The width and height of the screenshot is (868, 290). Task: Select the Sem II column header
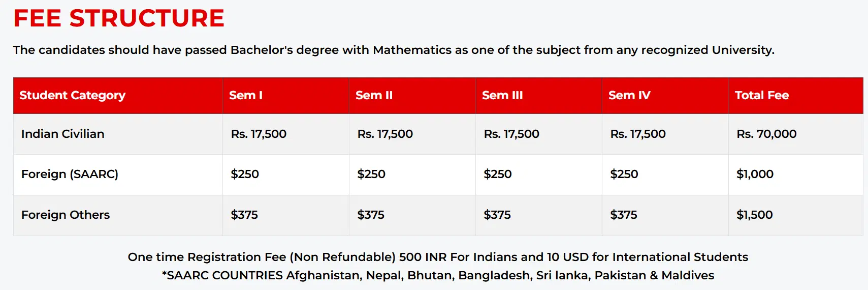[x=374, y=95]
